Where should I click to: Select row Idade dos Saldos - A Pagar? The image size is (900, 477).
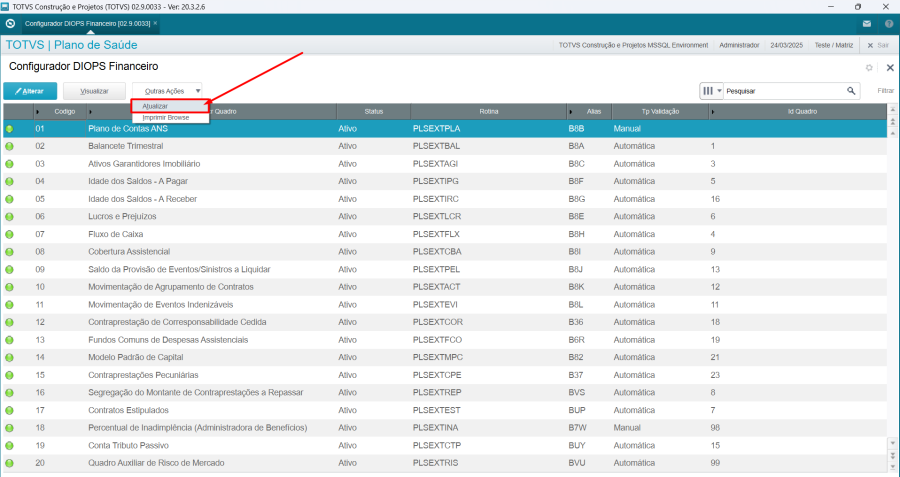pos(445,181)
